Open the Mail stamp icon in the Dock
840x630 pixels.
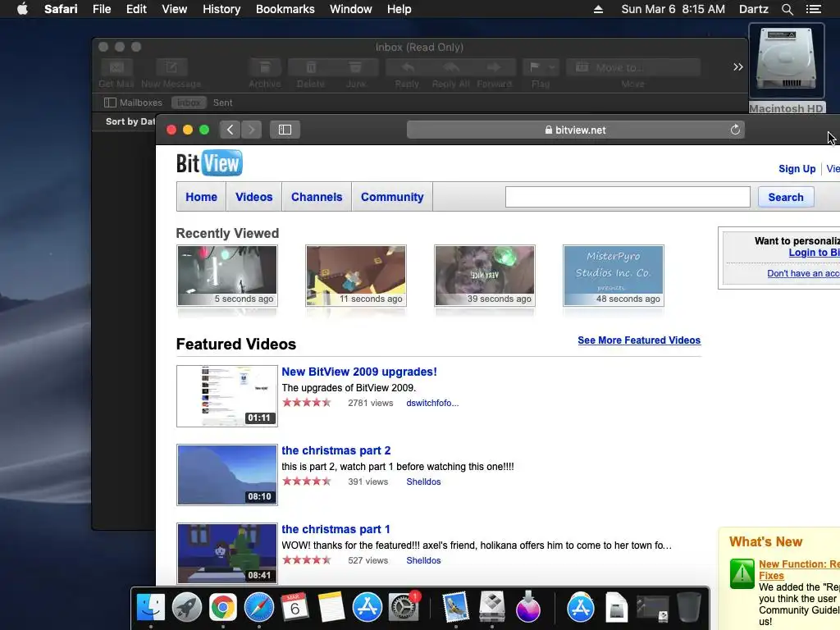(456, 608)
